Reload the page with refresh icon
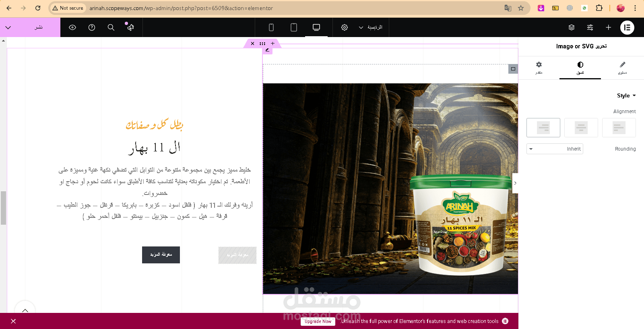644x329 pixels. point(38,8)
